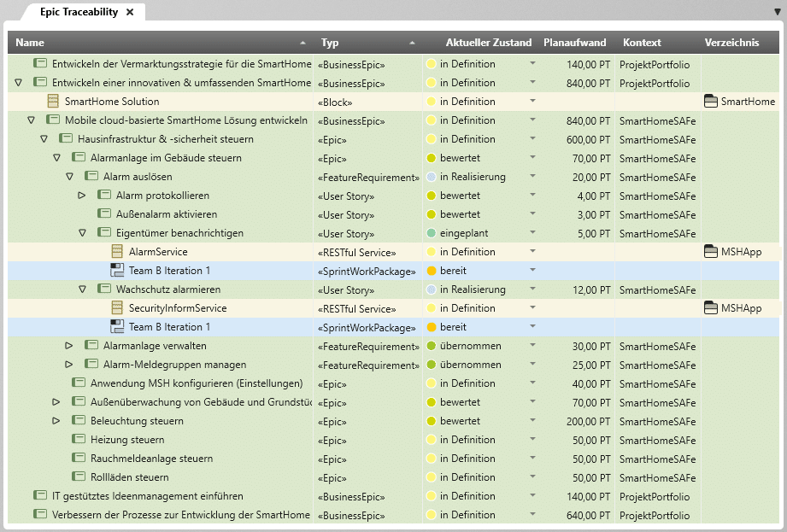This screenshot has height=532, width=787.
Task: Click the SecurityInformService row icon
Action: tap(117, 308)
